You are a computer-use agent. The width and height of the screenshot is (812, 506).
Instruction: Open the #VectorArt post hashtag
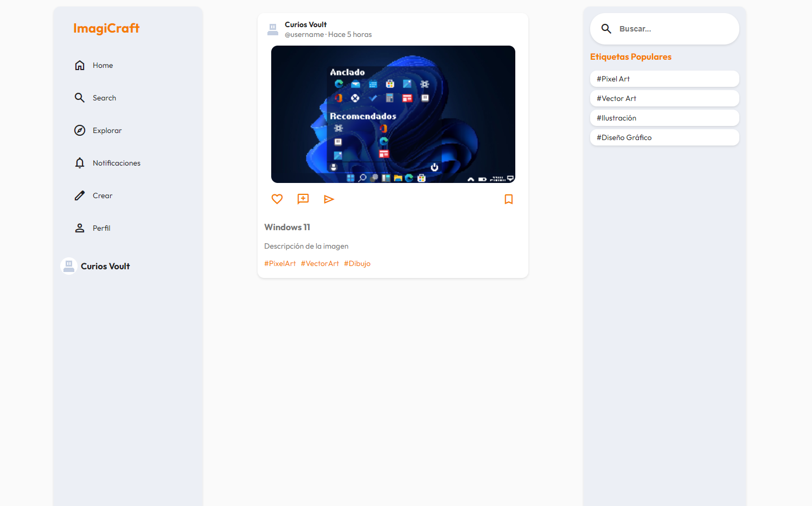click(x=320, y=263)
